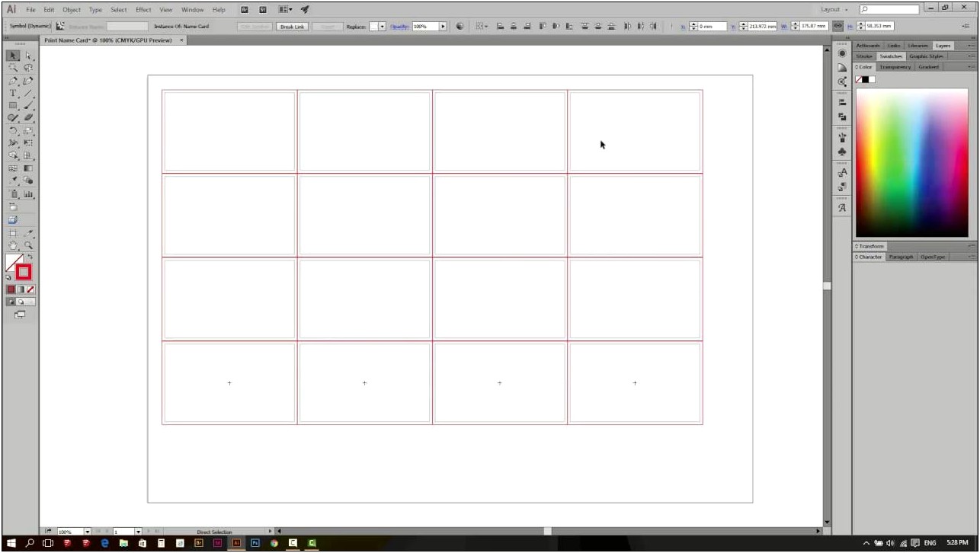Select the Lasso tool
Image resolution: width=980 pixels, height=553 pixels.
[x=28, y=68]
